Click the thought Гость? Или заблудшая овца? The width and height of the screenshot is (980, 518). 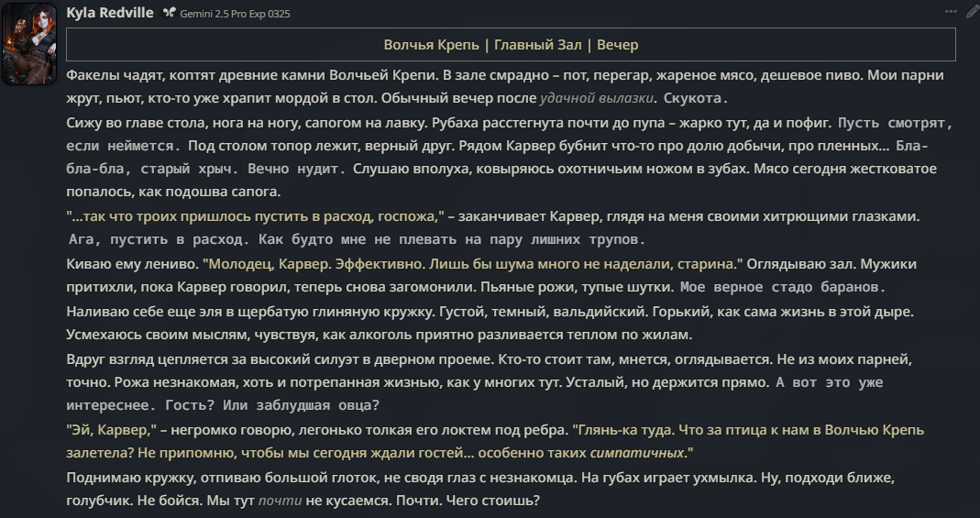[272, 405]
